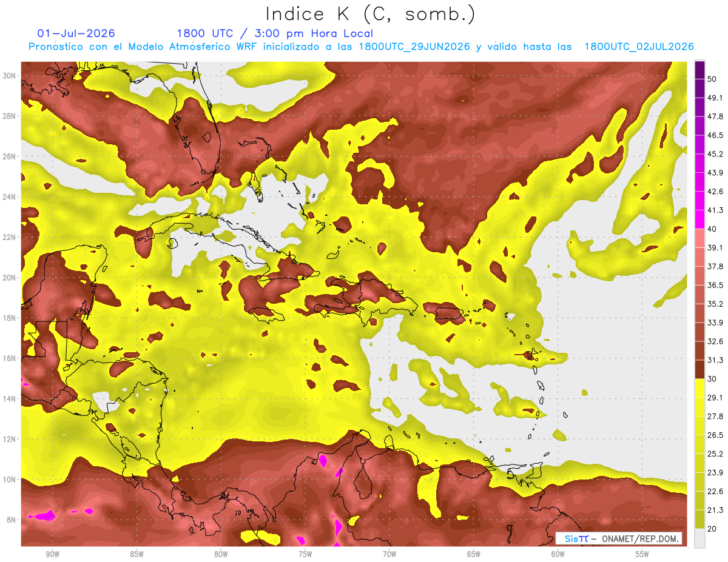Click colorbar value '36.5'
The image size is (728, 562).
tap(716, 285)
